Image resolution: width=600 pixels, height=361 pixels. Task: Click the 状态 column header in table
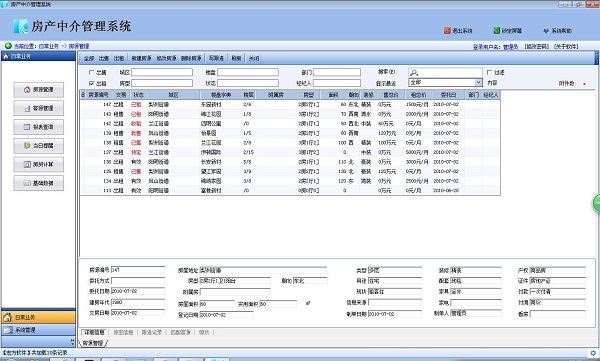click(138, 95)
